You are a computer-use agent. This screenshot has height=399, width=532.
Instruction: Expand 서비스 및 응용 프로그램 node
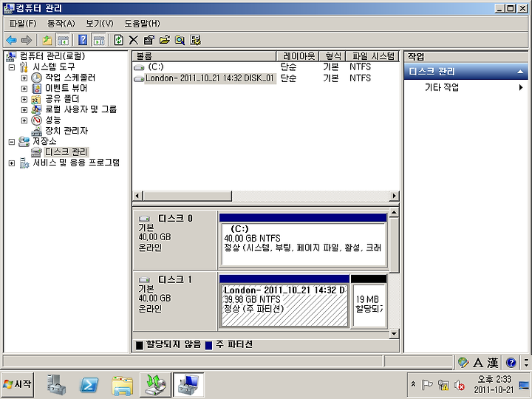pyautogui.click(x=12, y=163)
